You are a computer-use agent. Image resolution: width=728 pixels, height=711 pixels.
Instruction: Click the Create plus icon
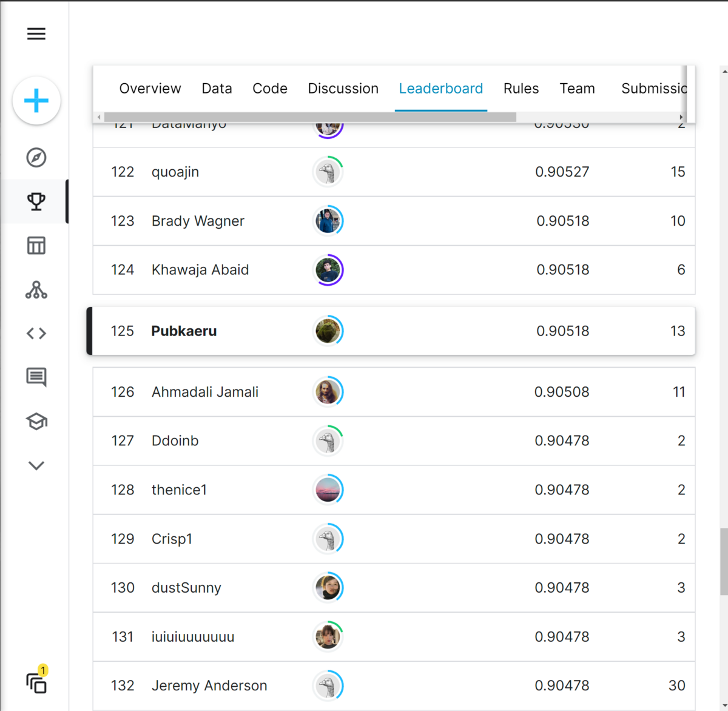(x=36, y=101)
